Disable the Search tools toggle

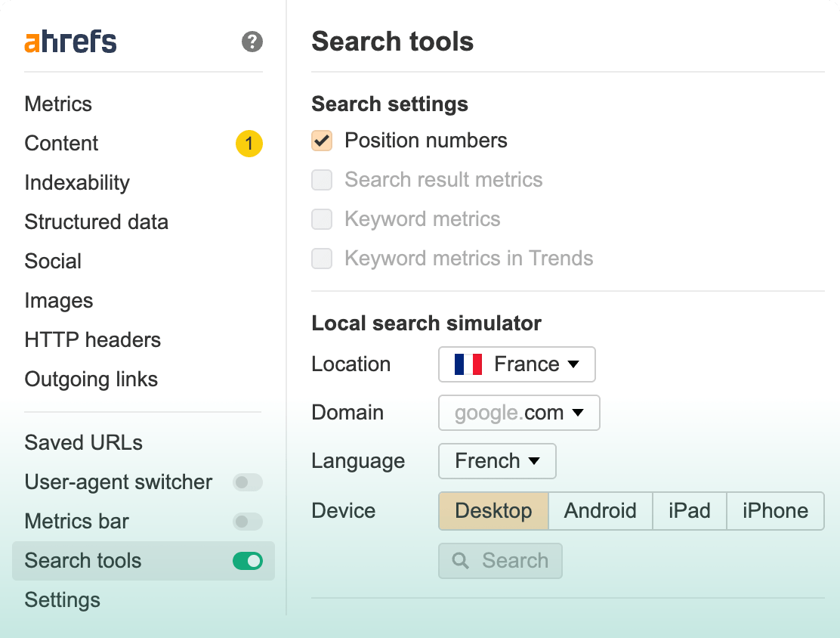coord(247,561)
